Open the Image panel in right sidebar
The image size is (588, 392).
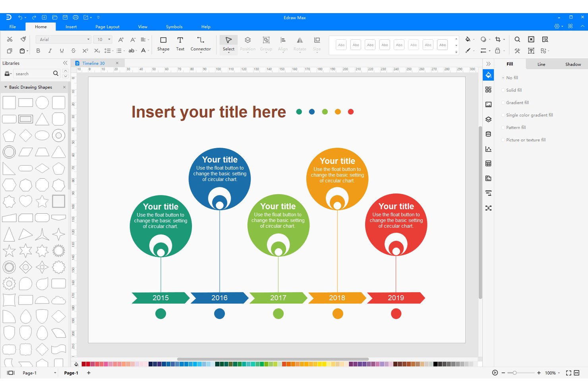tap(488, 104)
